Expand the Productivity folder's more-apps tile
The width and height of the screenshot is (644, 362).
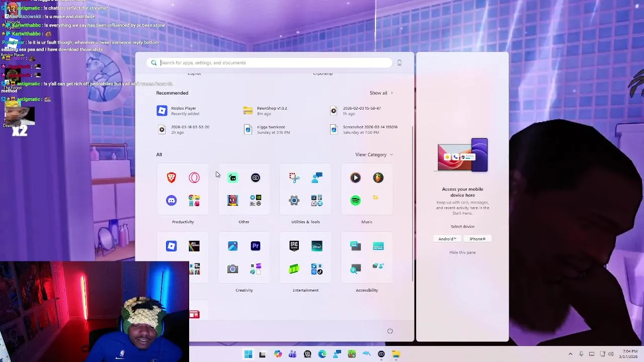click(194, 201)
